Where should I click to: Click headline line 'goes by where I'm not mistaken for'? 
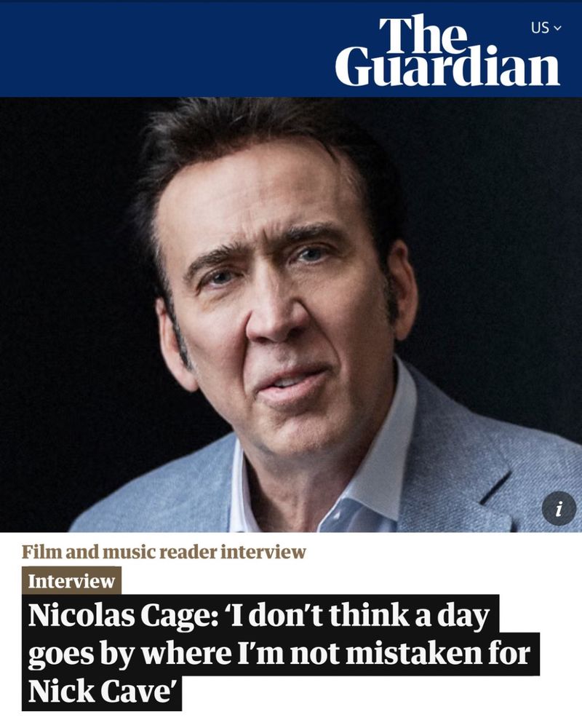click(279, 653)
